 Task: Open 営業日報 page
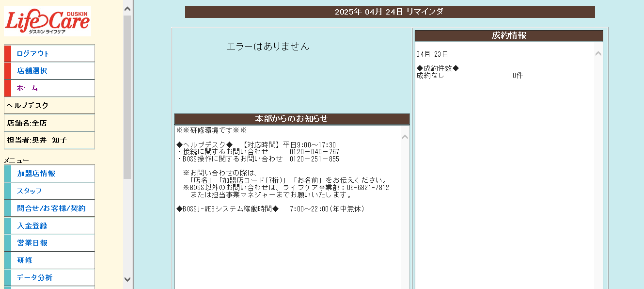click(49, 243)
